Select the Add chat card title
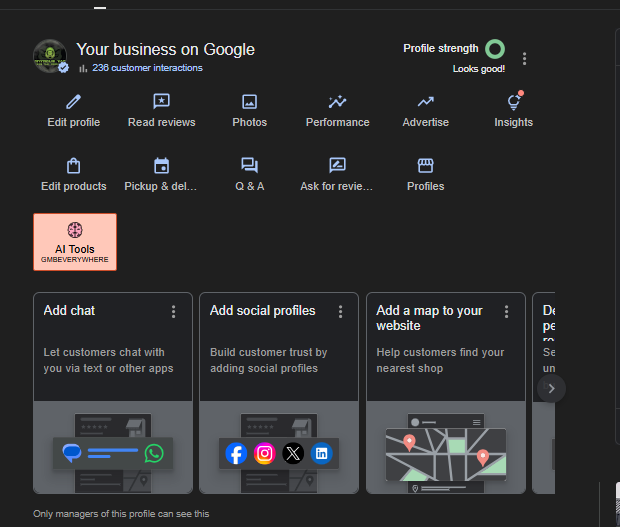Screen dimensions: 620x527 [x=69, y=311]
